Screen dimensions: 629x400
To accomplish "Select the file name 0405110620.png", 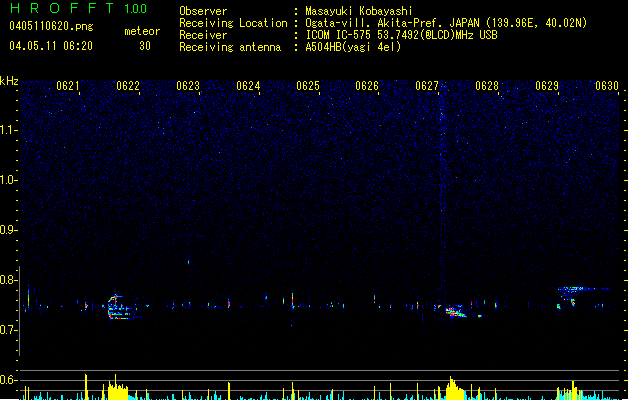I will click(51, 26).
